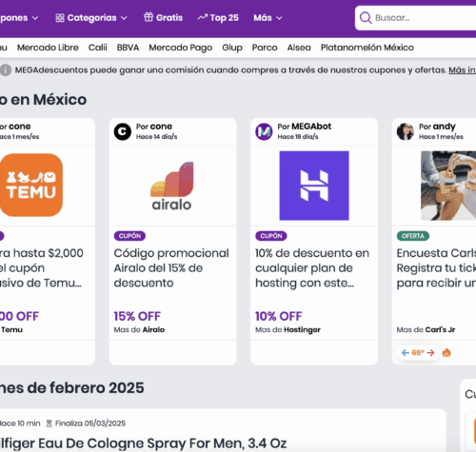Viewport: 476px width, 452px height.
Task: Vote cold with the blue left arrow
Action: click(406, 353)
